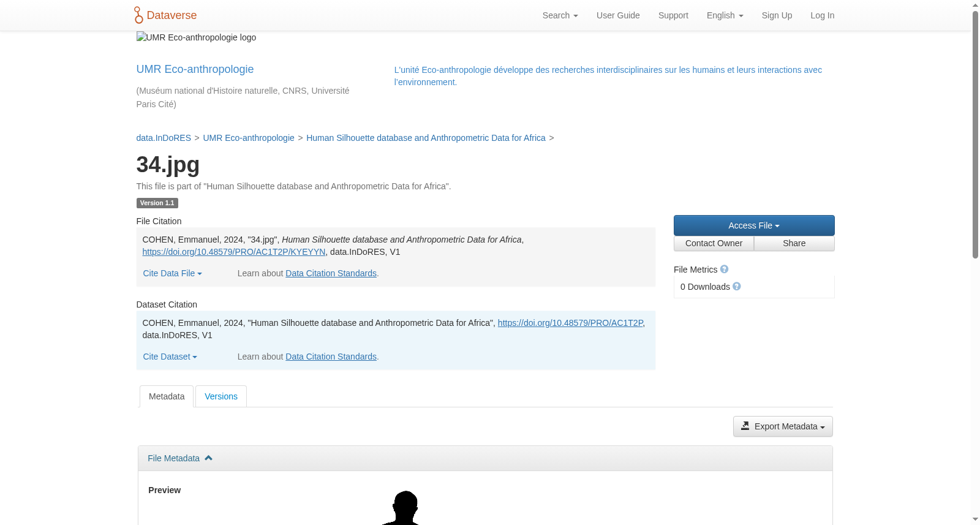Viewport: 980px width, 525px height.
Task: Open User Guide from the navbar
Action: [x=618, y=15]
